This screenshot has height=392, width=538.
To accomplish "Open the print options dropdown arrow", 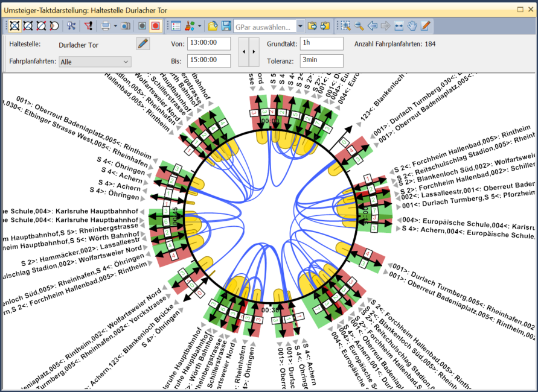I will (x=115, y=26).
